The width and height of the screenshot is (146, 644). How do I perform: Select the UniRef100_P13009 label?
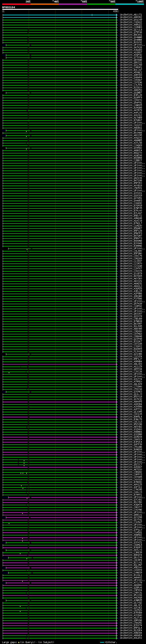(131, 352)
